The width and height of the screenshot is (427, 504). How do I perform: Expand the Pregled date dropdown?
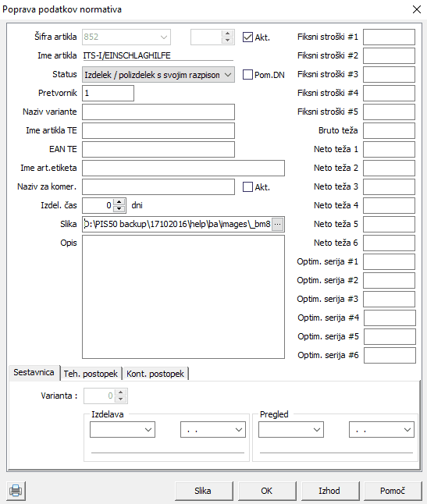[382, 430]
